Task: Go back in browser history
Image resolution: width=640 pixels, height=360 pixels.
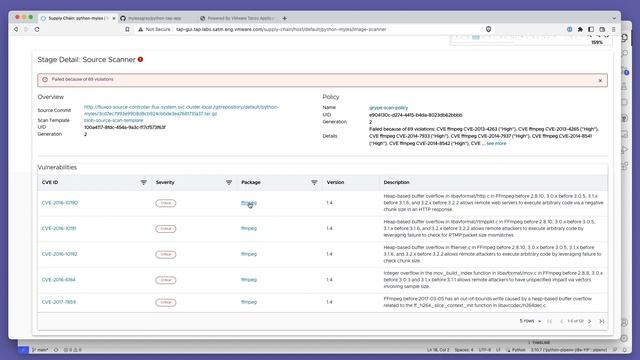Action: click(16, 29)
